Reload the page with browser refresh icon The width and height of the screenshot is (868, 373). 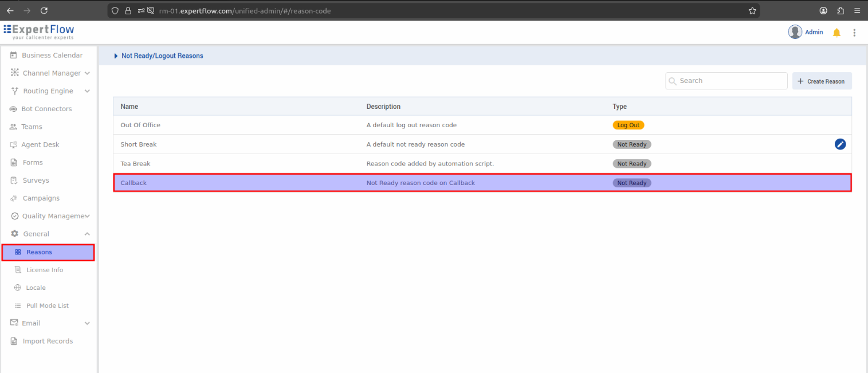point(44,10)
